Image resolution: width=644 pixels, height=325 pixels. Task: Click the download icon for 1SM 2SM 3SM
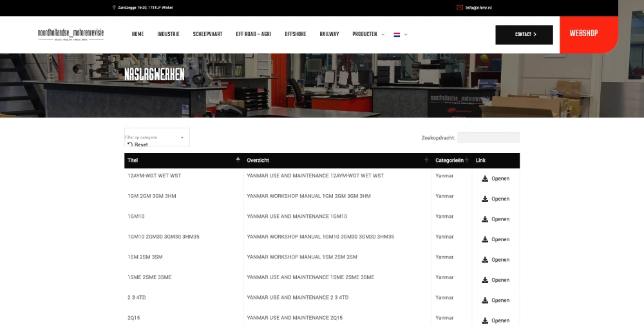[x=485, y=260]
